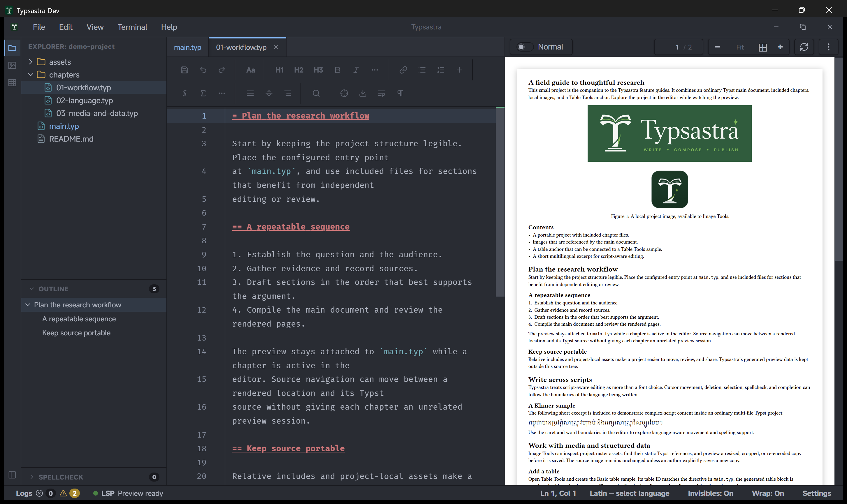The image size is (847, 504).
Task: Click the Undo toolbar icon
Action: (203, 70)
